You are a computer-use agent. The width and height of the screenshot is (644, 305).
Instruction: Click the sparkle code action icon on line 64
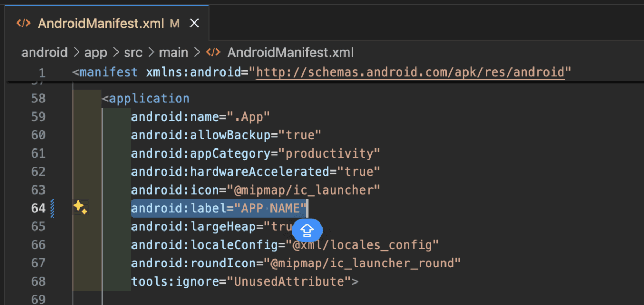click(80, 208)
